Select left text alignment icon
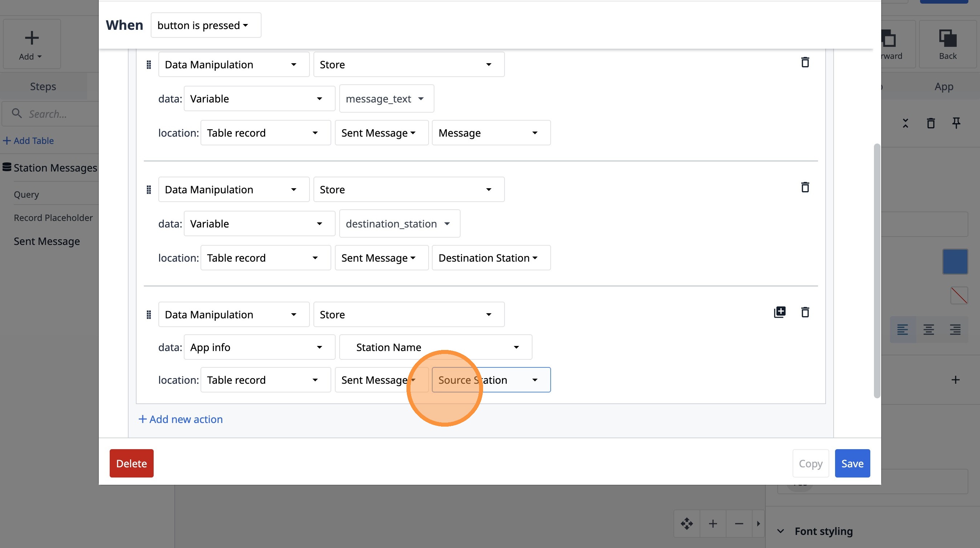 [x=902, y=330]
